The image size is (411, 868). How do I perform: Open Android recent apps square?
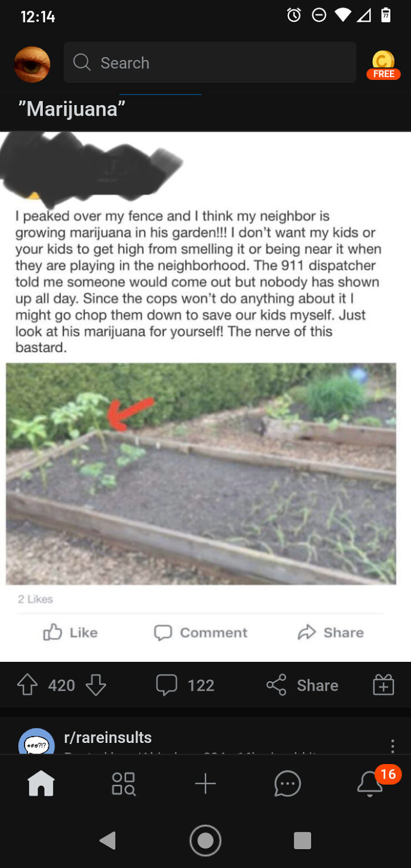[x=302, y=840]
